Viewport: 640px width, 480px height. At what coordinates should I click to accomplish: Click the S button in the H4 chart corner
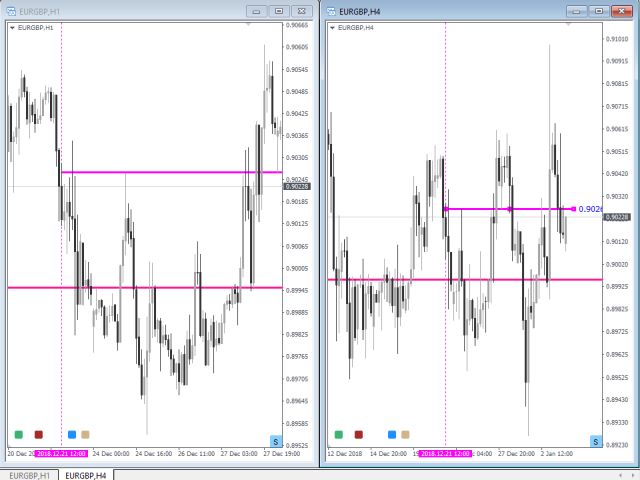click(596, 442)
